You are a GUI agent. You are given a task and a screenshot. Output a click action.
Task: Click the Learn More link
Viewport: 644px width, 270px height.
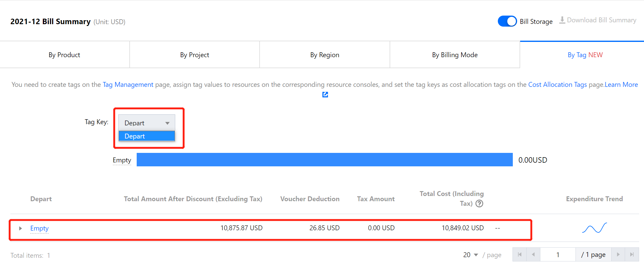621,85
